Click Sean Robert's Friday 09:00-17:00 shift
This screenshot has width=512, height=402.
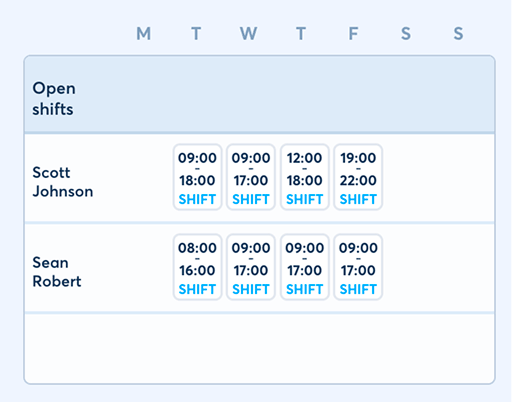point(358,267)
